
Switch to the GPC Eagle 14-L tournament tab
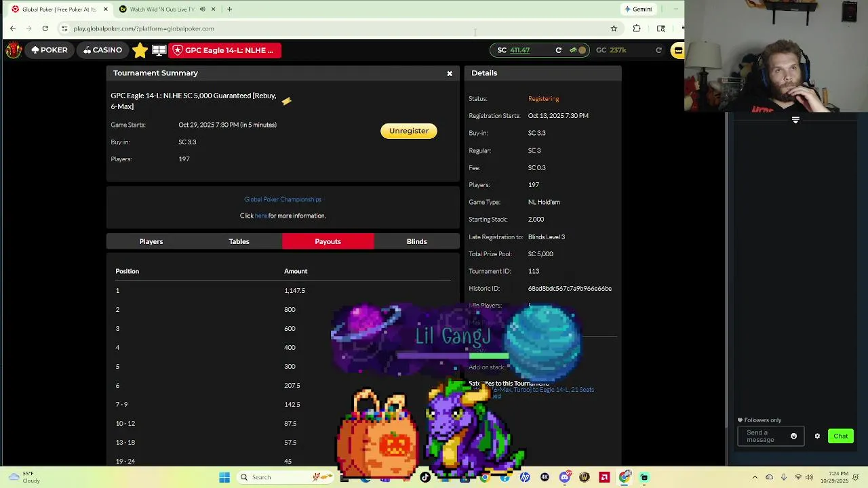pos(224,50)
